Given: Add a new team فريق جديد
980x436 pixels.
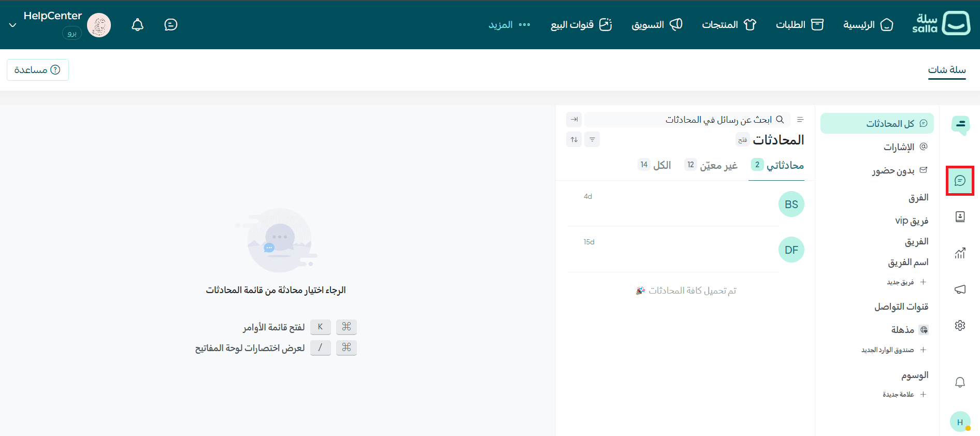Looking at the screenshot, I should pyautogui.click(x=906, y=282).
